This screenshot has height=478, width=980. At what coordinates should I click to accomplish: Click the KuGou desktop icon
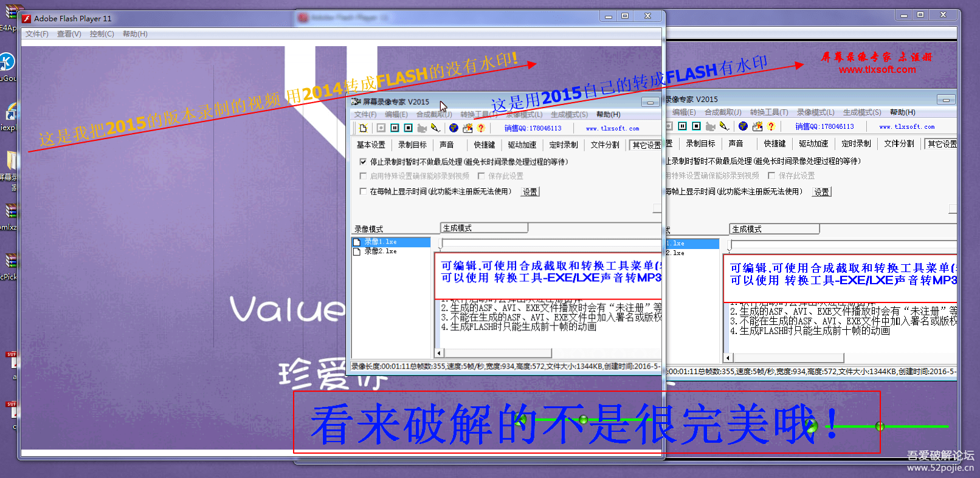coord(7,62)
